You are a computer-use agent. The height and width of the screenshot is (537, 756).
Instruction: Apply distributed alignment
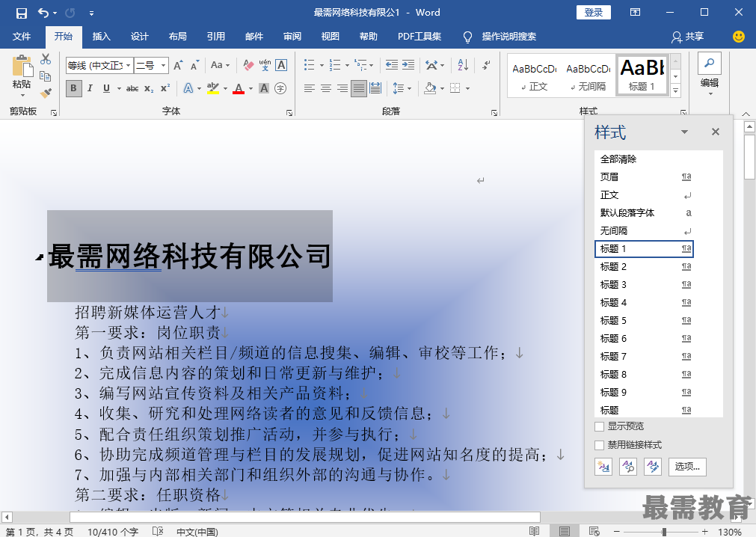coord(375,88)
